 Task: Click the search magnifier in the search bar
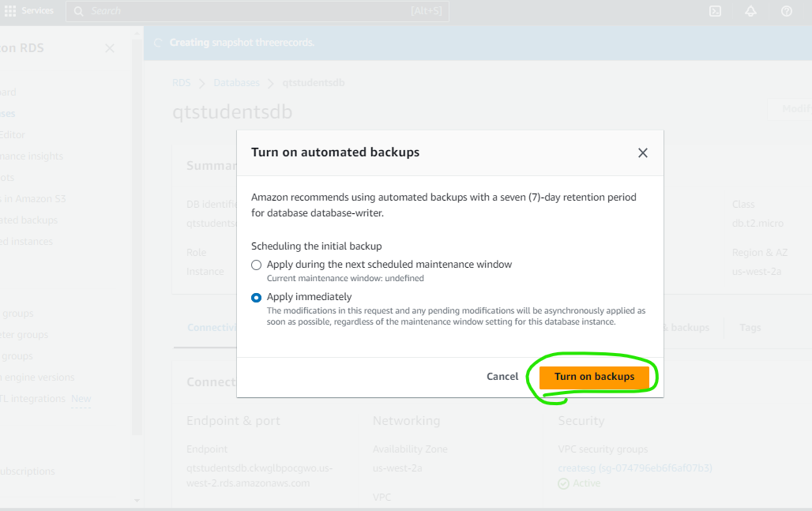point(79,11)
